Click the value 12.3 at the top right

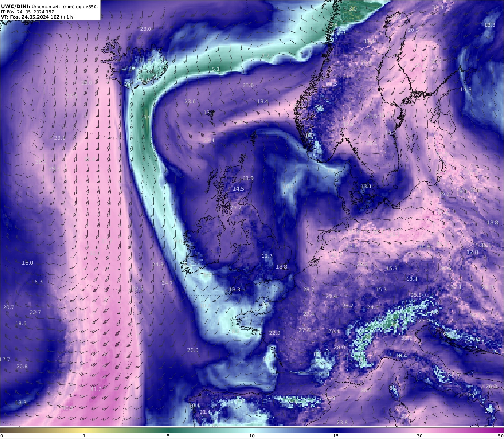click(x=489, y=25)
